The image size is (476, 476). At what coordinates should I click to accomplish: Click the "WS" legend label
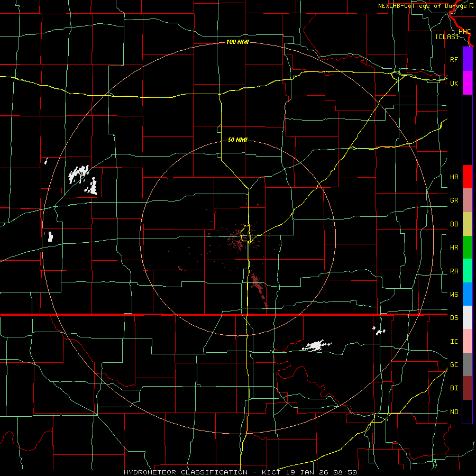454,295
